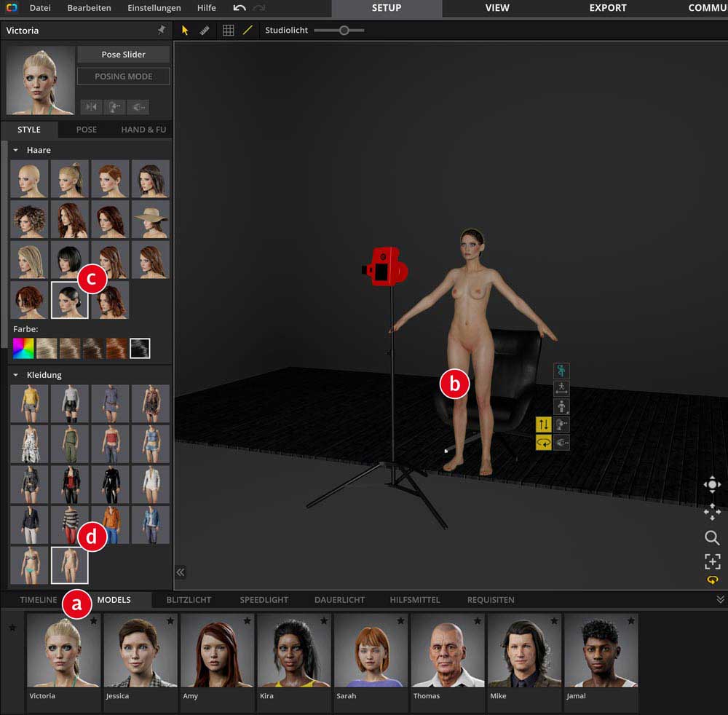Collapse the Kleidung section
728x715 pixels.
click(x=15, y=375)
